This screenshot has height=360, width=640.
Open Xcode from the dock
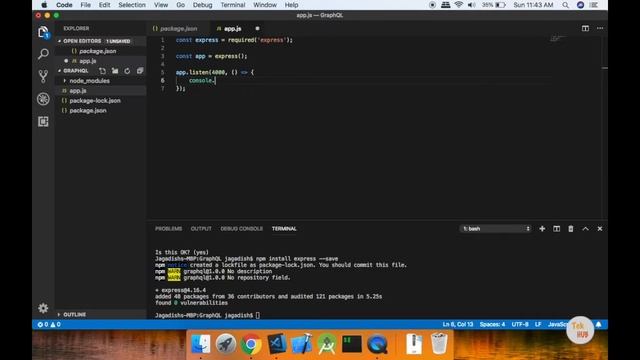pos(302,344)
